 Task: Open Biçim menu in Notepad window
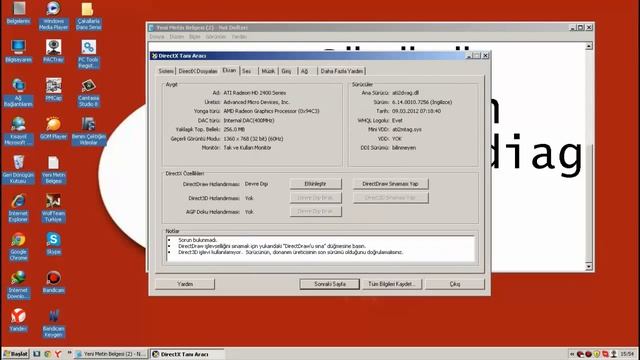[195, 37]
